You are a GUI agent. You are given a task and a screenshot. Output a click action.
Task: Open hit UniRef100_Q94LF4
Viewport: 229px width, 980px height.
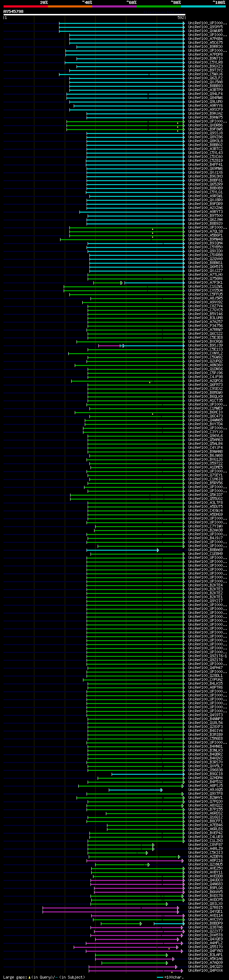205,94
